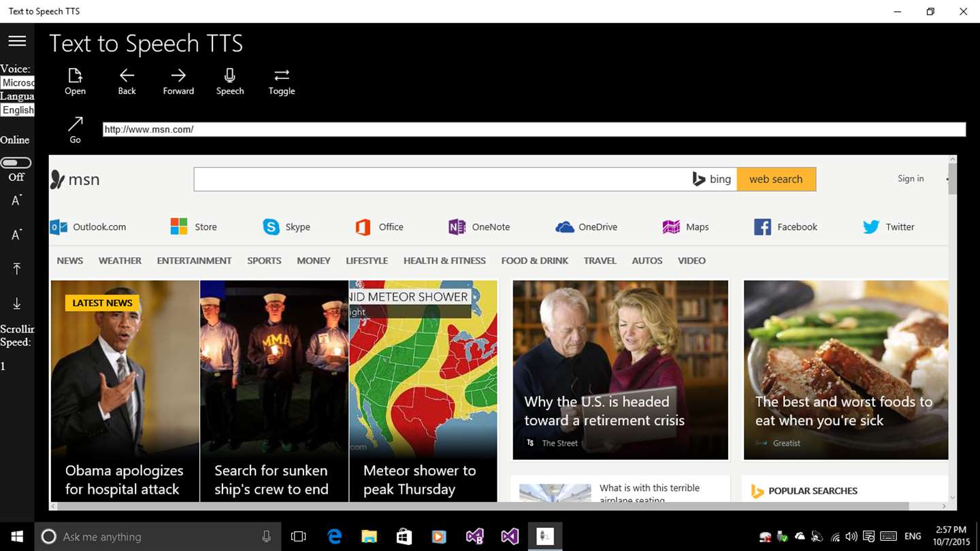Click the Toggle arrows icon
The width and height of the screenshot is (980, 551).
coord(282,76)
